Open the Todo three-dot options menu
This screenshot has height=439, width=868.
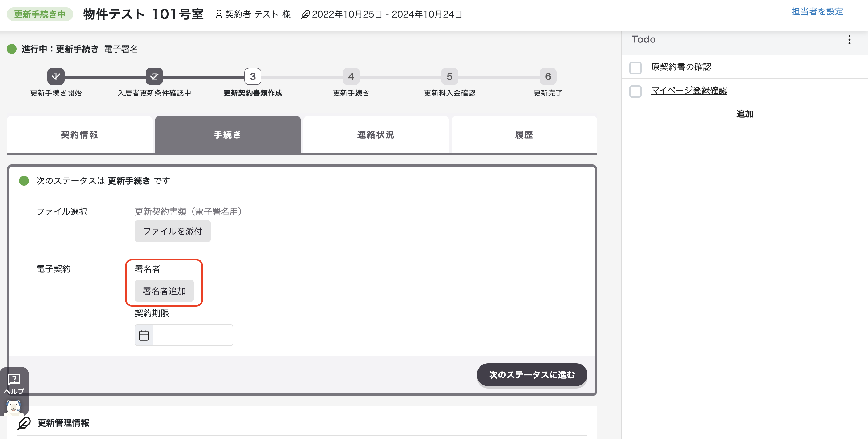849,40
